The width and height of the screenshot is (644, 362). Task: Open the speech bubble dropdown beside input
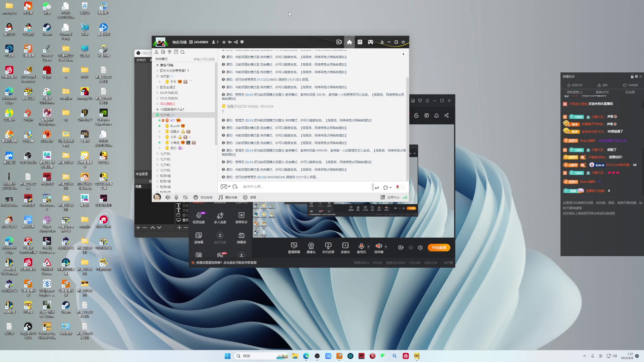[387, 187]
